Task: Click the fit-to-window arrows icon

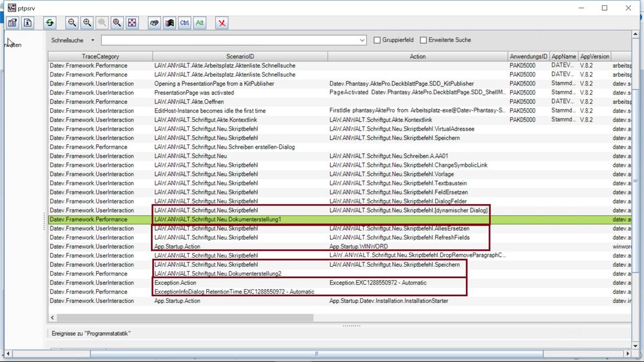Action: 132,23
